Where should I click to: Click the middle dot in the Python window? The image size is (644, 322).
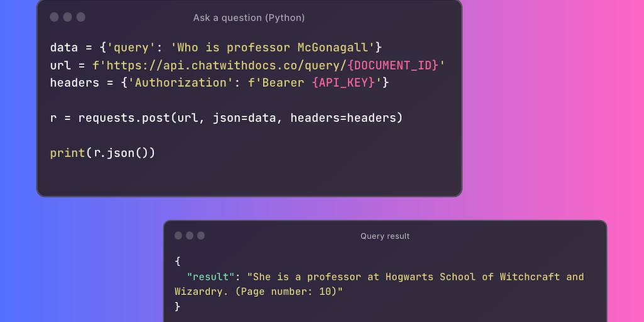pos(67,18)
